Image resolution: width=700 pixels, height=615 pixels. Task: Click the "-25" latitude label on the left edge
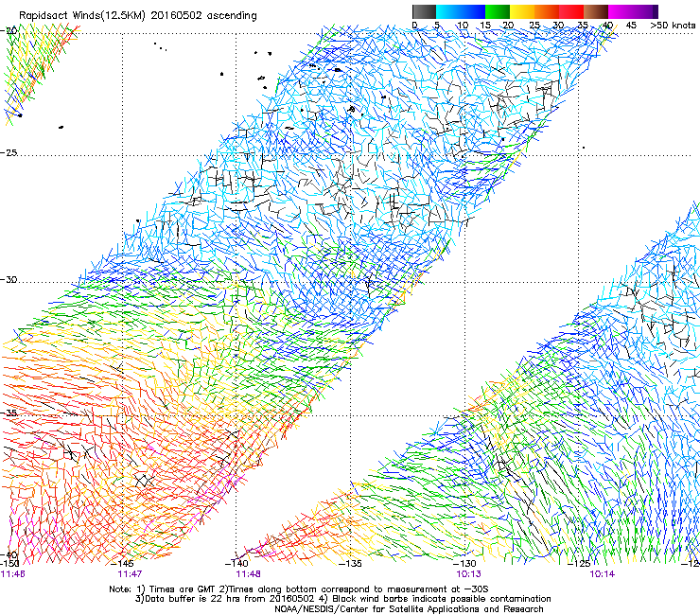click(9, 152)
